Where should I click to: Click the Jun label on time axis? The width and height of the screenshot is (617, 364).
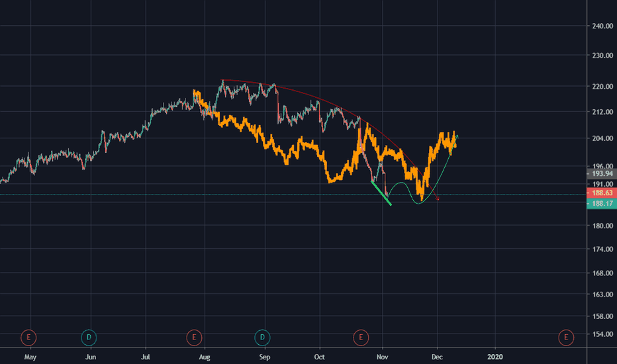tap(91, 357)
